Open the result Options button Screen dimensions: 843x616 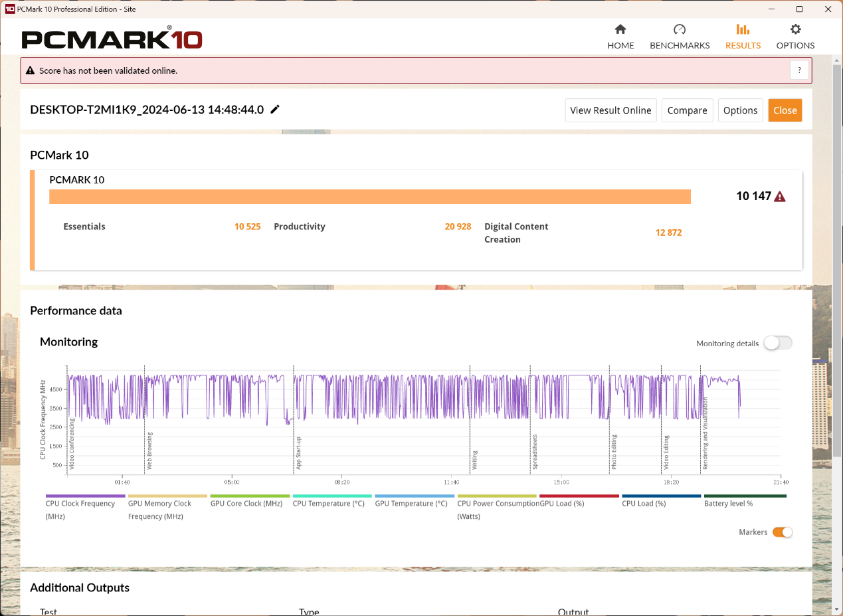tap(740, 110)
